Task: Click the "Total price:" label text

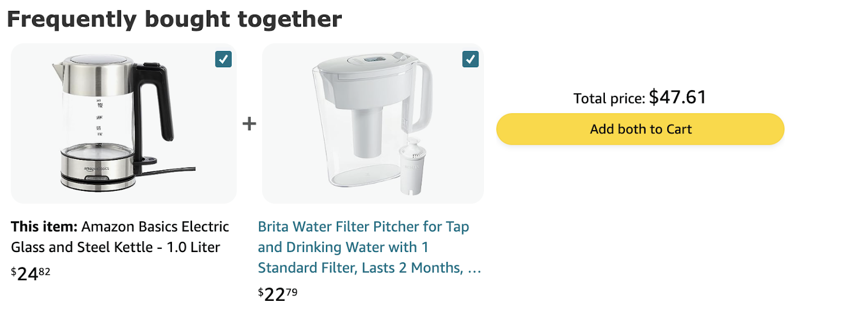Action: [609, 99]
